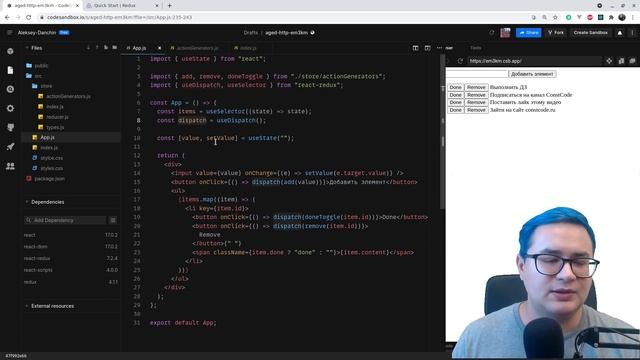Click the Добавить элемент button
The height and width of the screenshot is (360, 640).
(532, 74)
